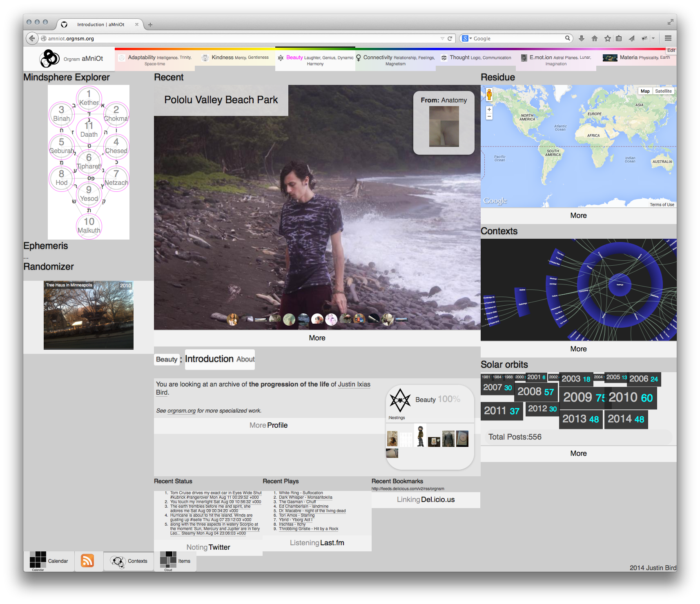700x604 pixels.
Task: Open the Calendar grid icon
Action: pos(38,560)
